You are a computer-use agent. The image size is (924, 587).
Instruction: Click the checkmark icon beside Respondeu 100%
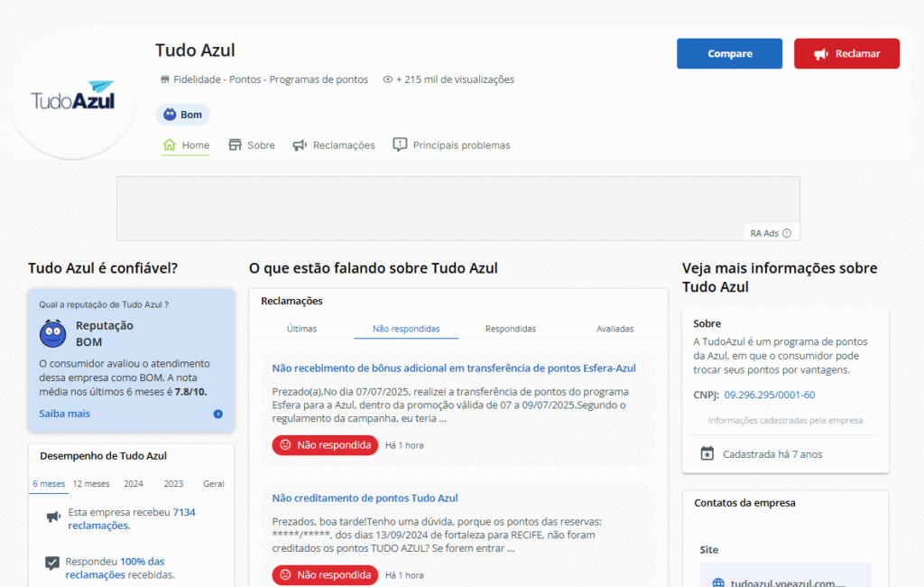[52, 563]
